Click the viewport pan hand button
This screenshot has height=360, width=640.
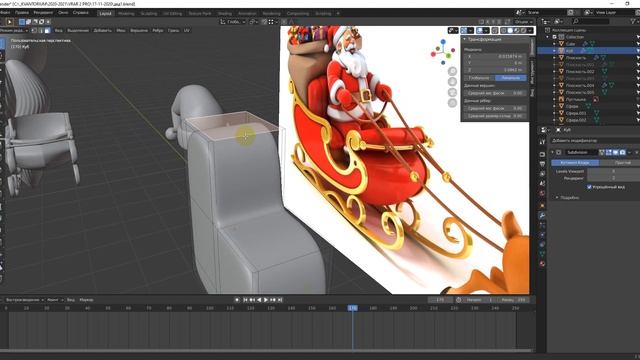tap(452, 82)
